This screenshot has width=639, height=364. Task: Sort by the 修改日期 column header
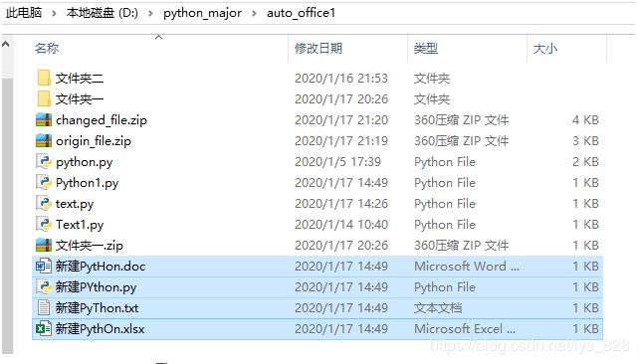click(x=319, y=49)
